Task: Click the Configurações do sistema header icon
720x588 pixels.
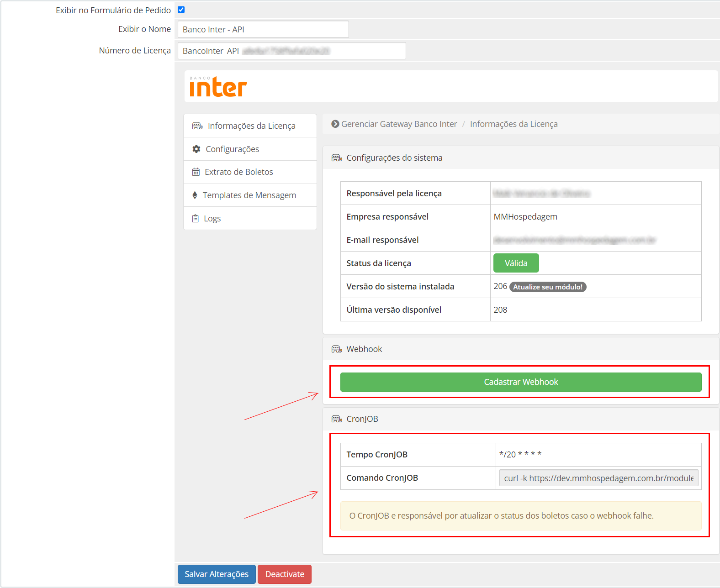Action: (x=337, y=157)
